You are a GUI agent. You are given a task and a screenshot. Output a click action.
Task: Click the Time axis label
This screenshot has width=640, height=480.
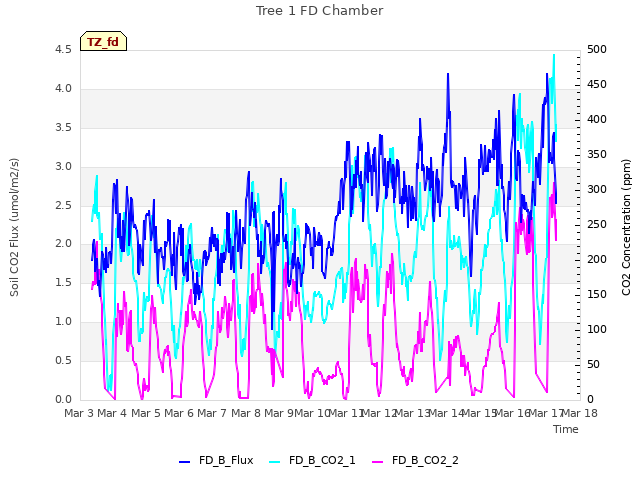[x=566, y=429]
